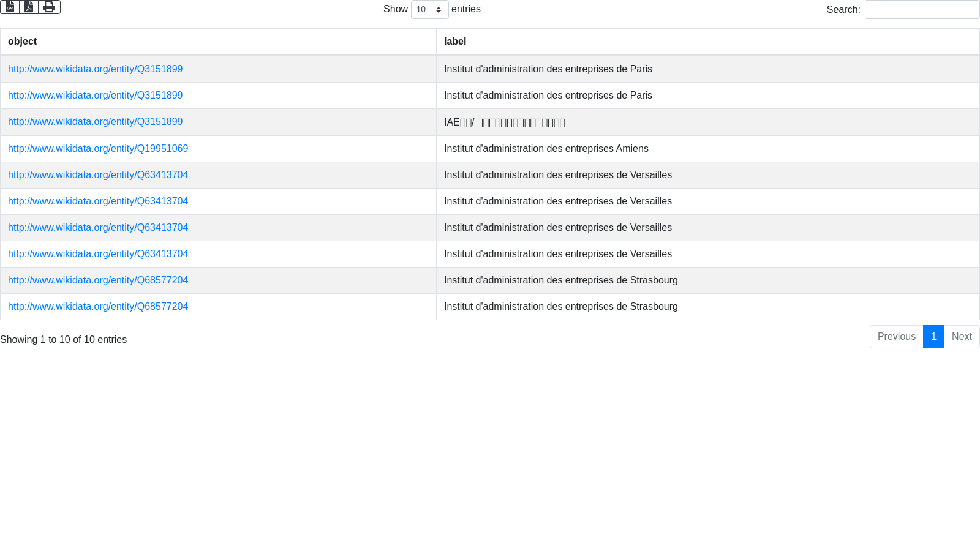Print the table using printer icon
The height and width of the screenshot is (551, 980).
tap(49, 7)
